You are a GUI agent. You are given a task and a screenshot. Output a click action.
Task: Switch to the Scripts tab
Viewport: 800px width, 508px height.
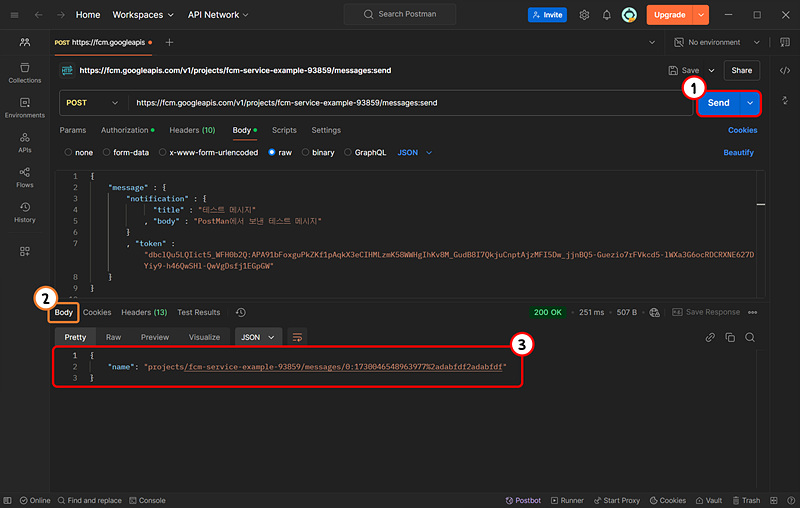(284, 130)
